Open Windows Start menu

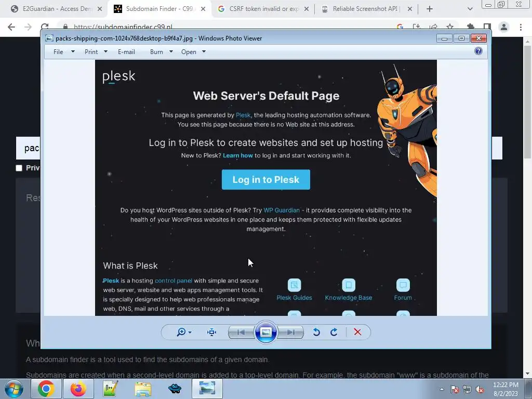click(13, 389)
